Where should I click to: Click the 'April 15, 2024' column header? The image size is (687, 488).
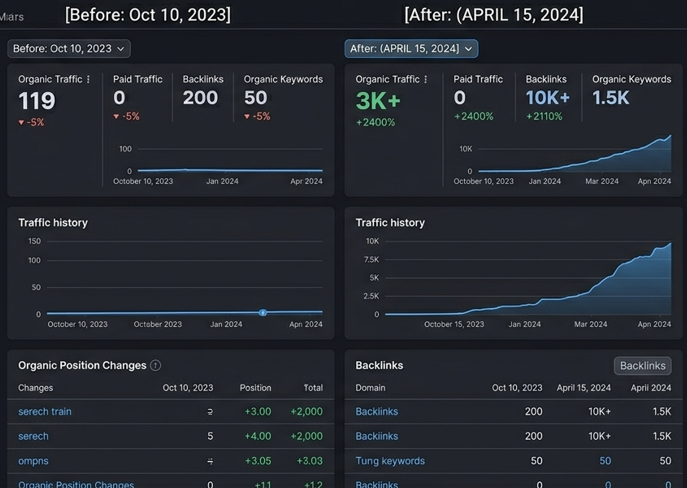[584, 388]
